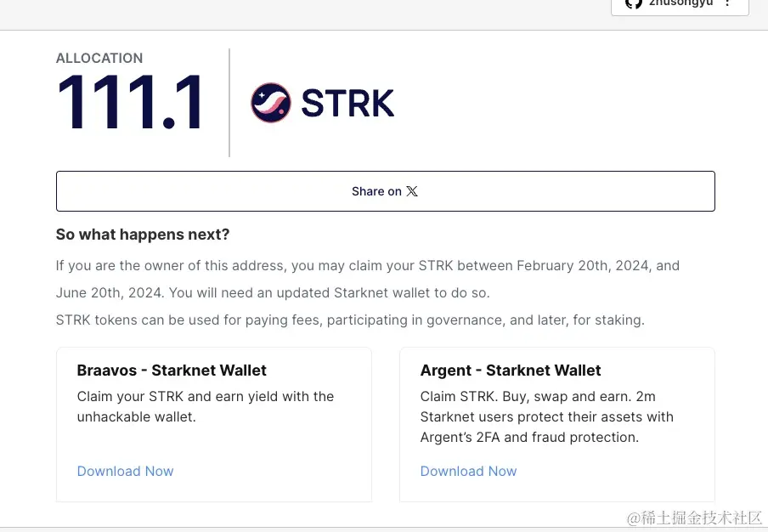Click the claim period paragraph mentioning February 20th
This screenshot has width=768, height=532.
368,280
